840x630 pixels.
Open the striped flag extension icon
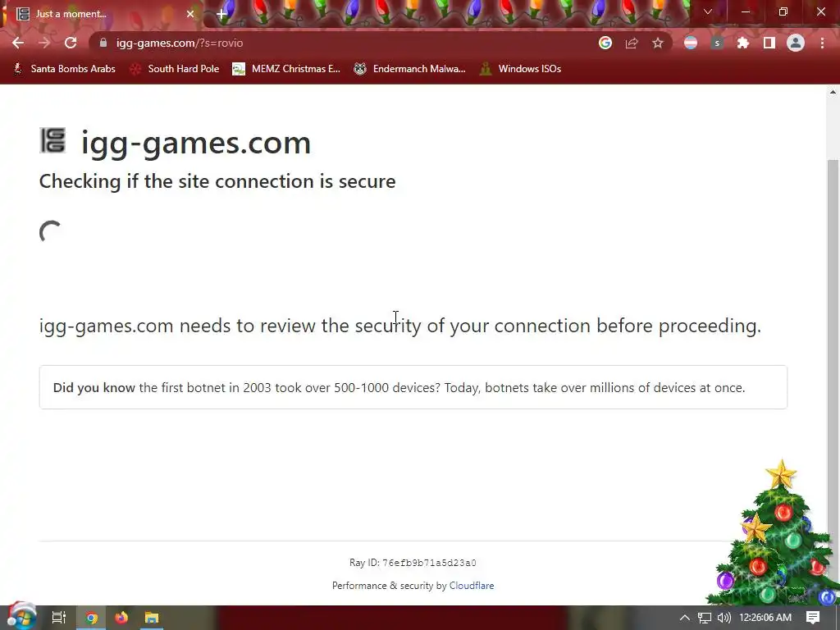(691, 43)
